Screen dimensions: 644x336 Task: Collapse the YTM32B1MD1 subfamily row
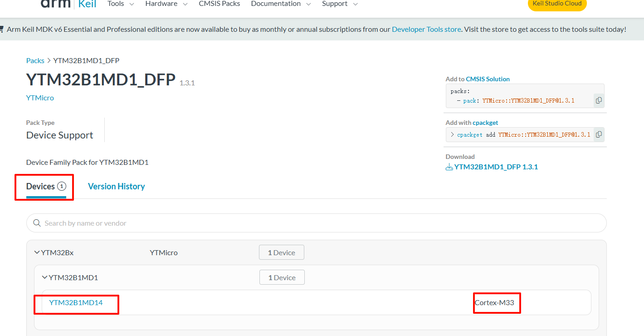[x=45, y=277]
